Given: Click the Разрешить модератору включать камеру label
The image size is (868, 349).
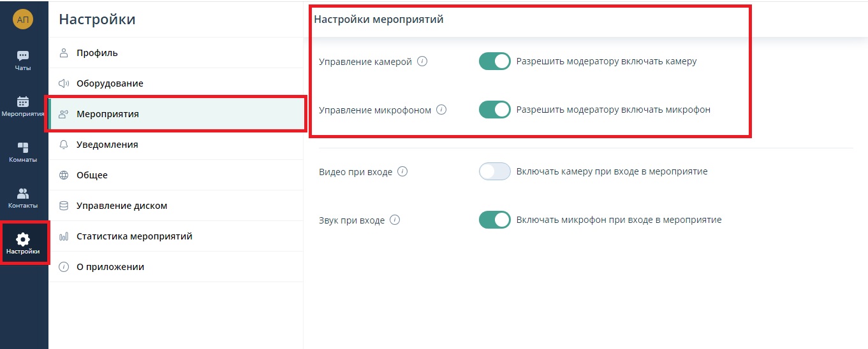Looking at the screenshot, I should click(607, 62).
